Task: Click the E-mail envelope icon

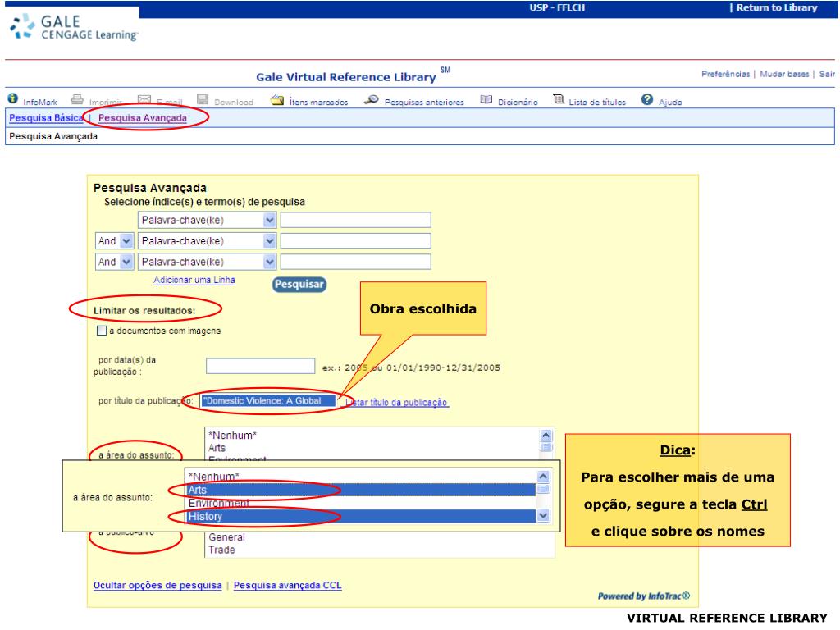Action: 144,99
